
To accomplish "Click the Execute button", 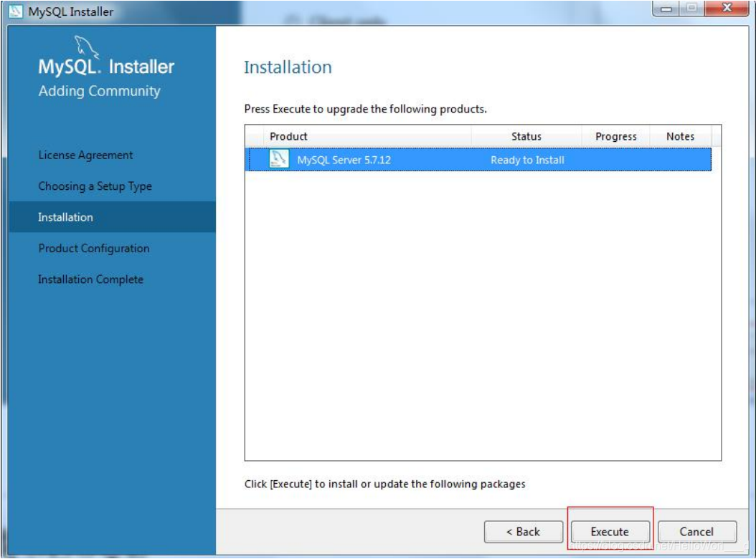I will [x=610, y=532].
